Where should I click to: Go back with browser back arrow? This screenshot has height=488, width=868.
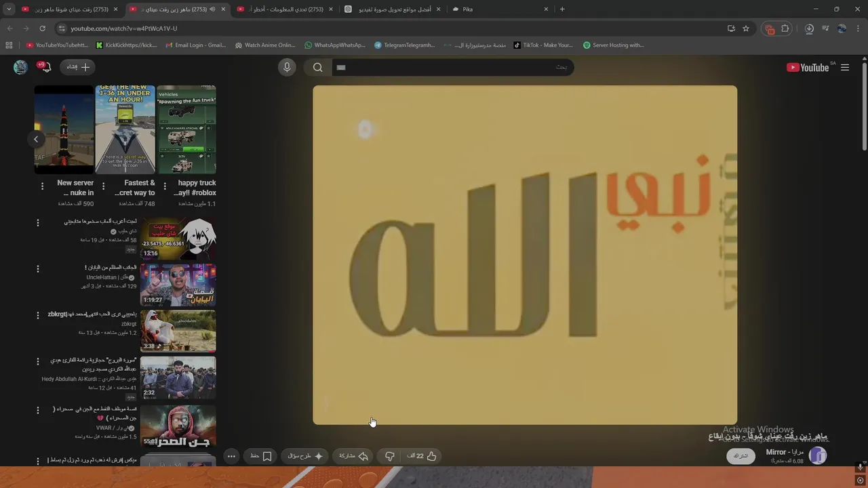click(9, 28)
